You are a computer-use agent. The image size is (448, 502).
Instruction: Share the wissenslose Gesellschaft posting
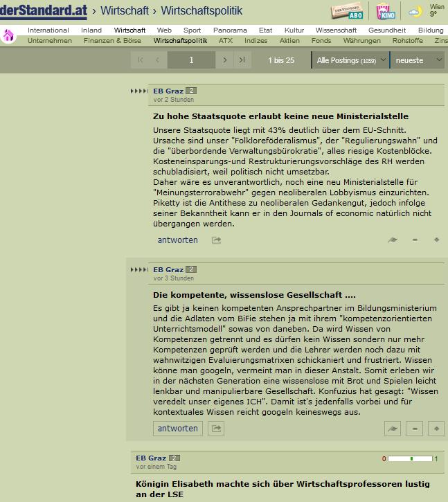pos(216,429)
